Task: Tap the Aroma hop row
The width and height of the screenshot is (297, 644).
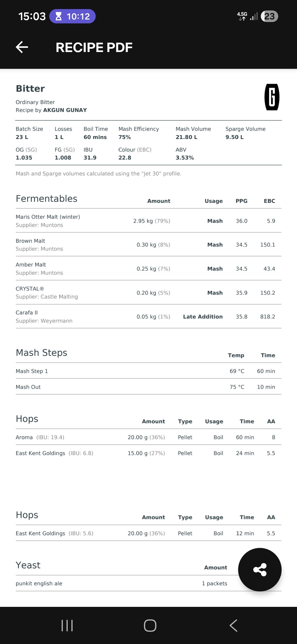Action: [x=148, y=437]
